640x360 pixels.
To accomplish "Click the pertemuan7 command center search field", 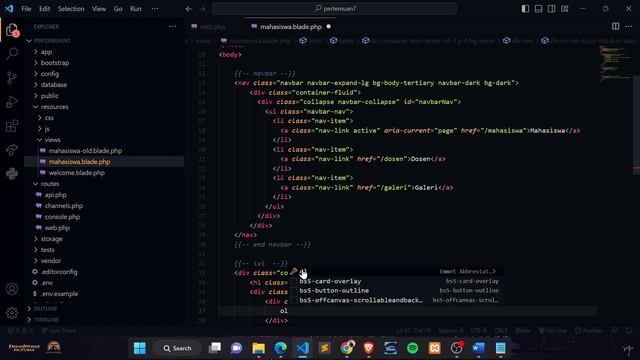I will (334, 9).
